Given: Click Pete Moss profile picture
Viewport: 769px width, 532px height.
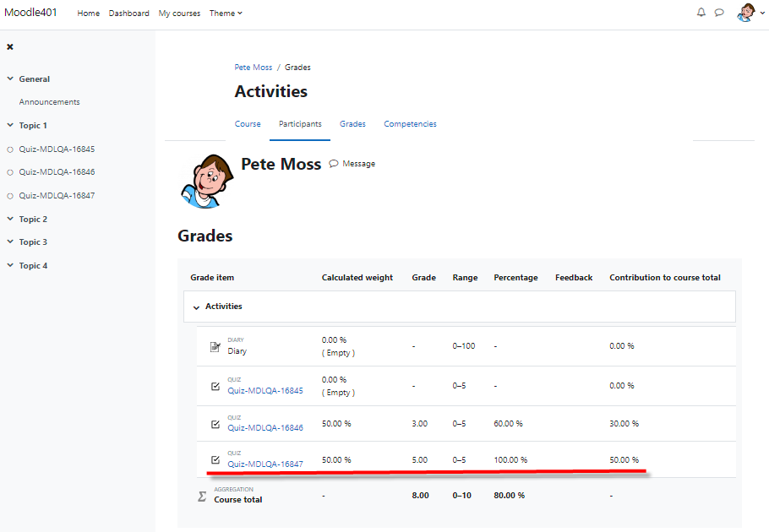Looking at the screenshot, I should click(207, 182).
